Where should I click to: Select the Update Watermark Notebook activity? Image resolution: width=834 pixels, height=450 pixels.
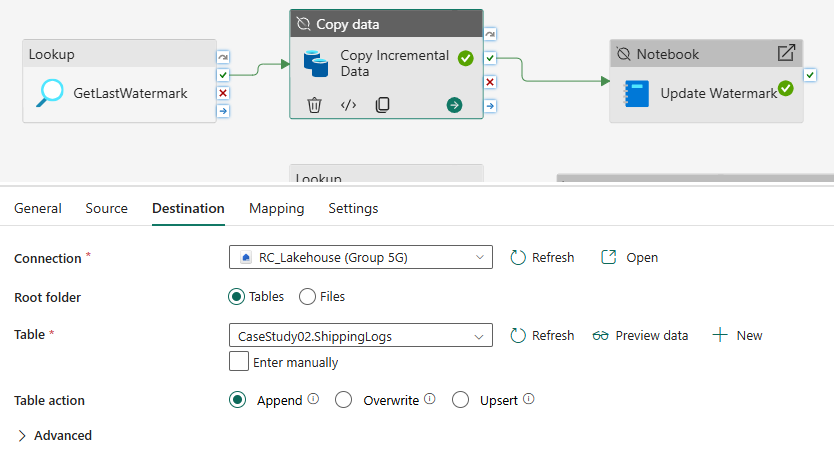[706, 81]
